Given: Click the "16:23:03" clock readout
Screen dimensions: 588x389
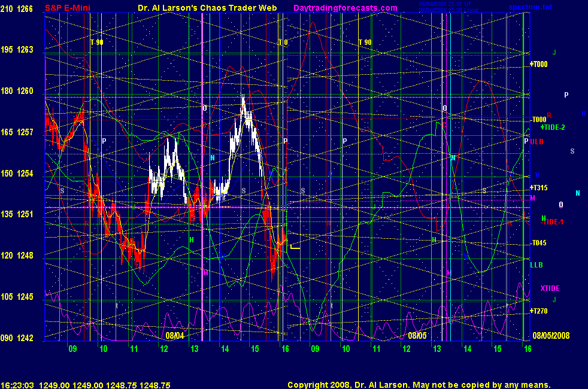Looking at the screenshot, I should tap(17, 385).
